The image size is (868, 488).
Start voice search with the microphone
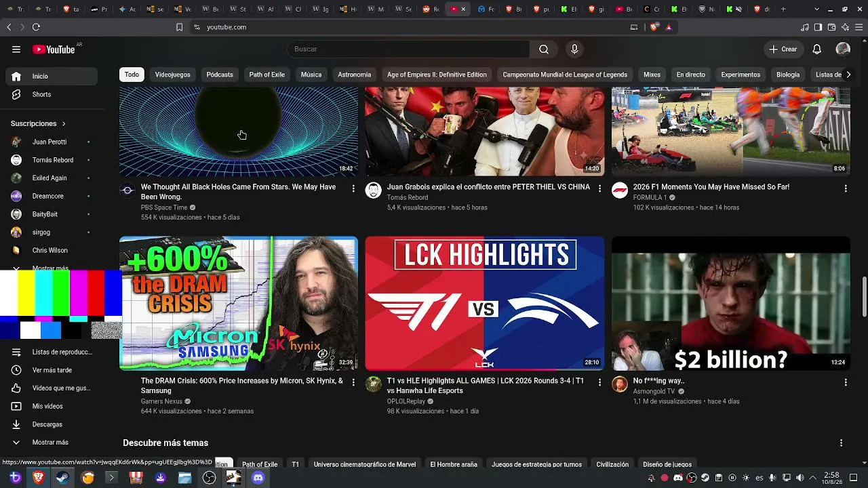[x=574, y=49]
